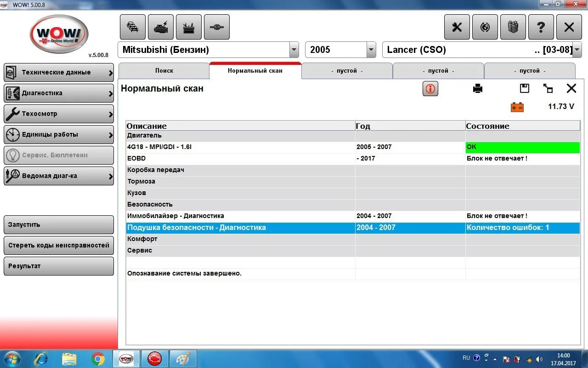The width and height of the screenshot is (588, 368).
Task: Click the Кузов category row
Action: 353,193
